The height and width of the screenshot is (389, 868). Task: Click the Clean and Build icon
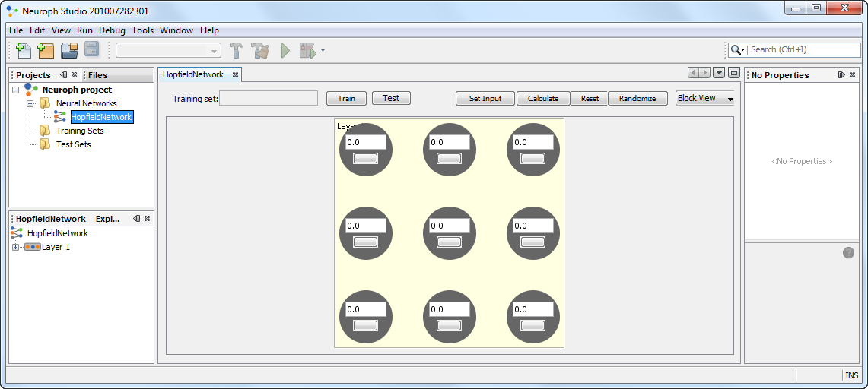tap(260, 50)
